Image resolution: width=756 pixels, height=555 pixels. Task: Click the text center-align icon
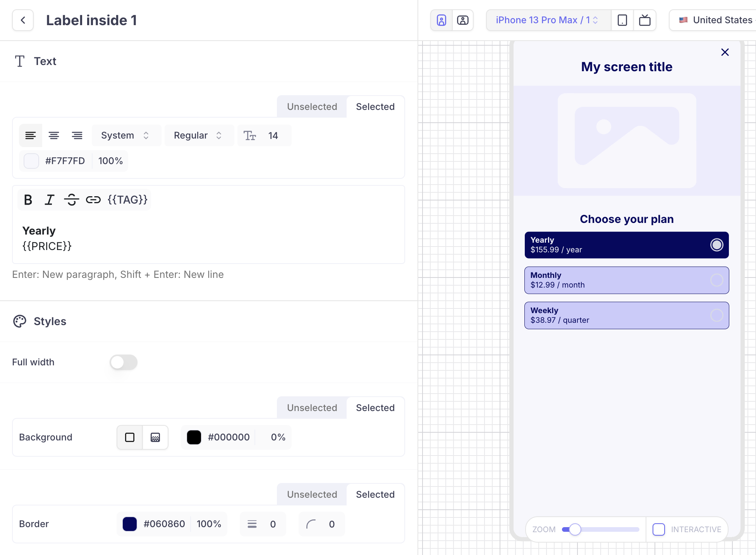click(53, 135)
